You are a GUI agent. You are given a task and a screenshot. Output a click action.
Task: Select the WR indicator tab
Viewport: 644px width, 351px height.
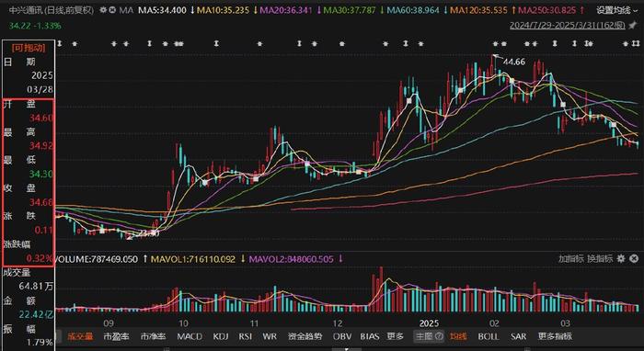pyautogui.click(x=270, y=336)
